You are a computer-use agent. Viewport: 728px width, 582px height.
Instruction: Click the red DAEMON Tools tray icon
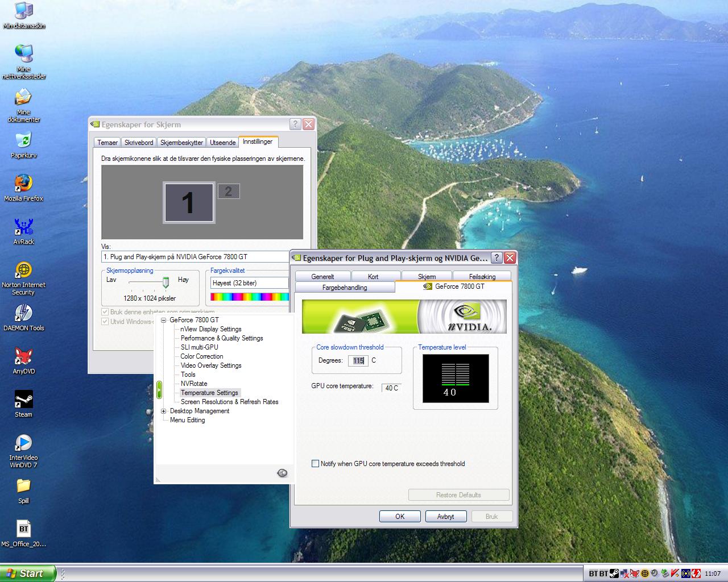click(696, 573)
